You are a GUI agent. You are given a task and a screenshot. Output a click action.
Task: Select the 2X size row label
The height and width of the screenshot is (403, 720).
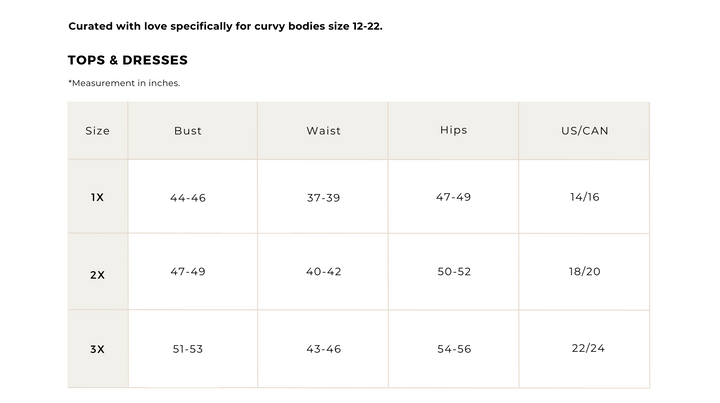[x=98, y=274]
